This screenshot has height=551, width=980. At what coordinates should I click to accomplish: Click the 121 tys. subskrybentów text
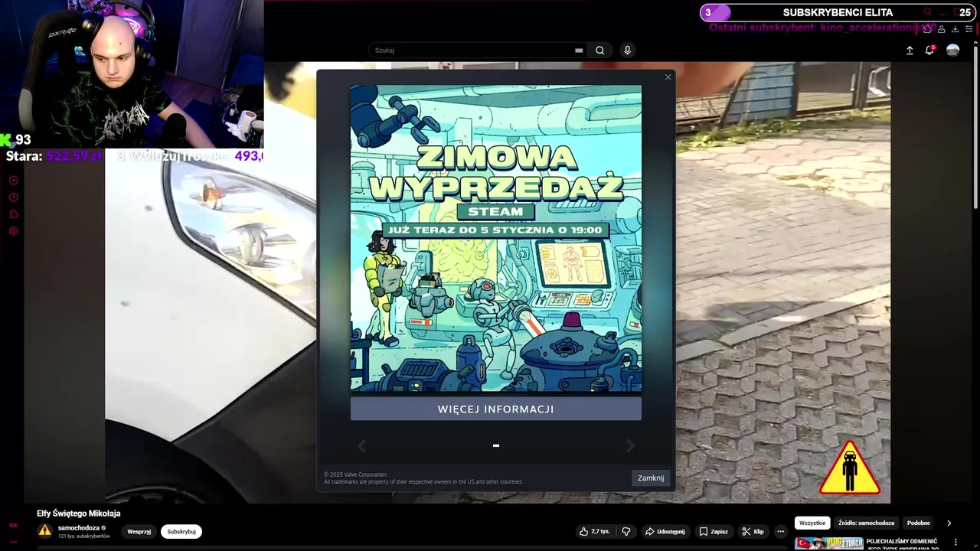83,536
